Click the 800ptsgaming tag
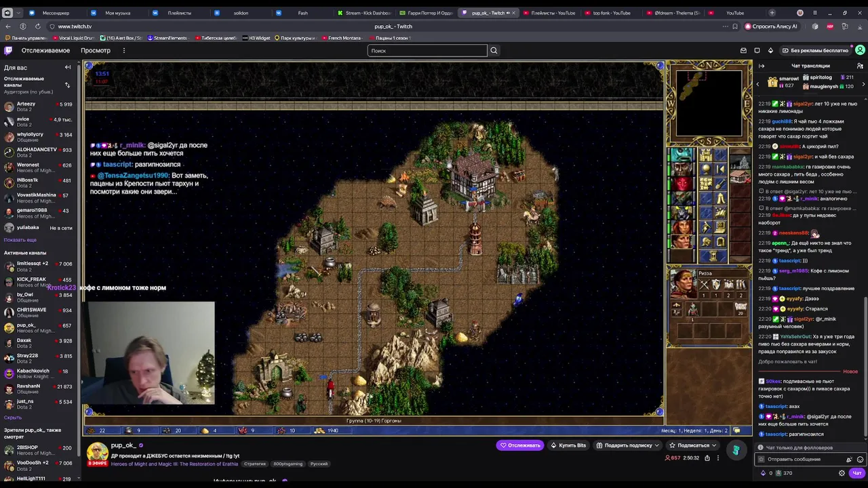Image resolution: width=868 pixels, height=488 pixels. (x=288, y=464)
